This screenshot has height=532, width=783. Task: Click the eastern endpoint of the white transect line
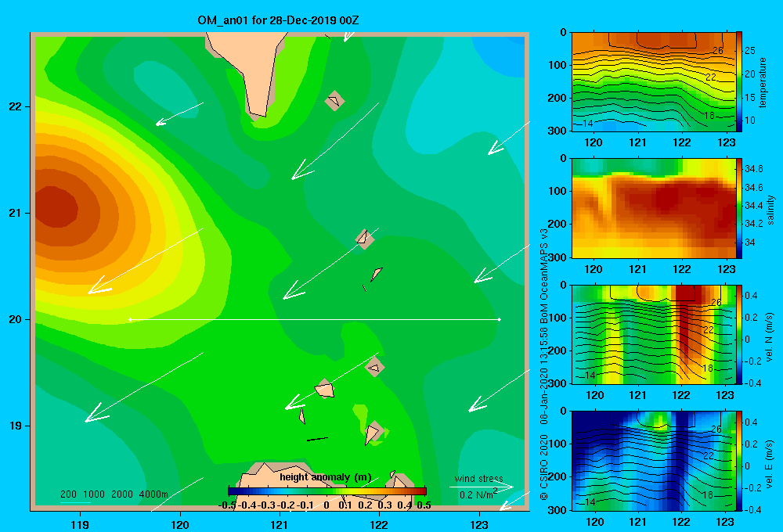(500, 319)
